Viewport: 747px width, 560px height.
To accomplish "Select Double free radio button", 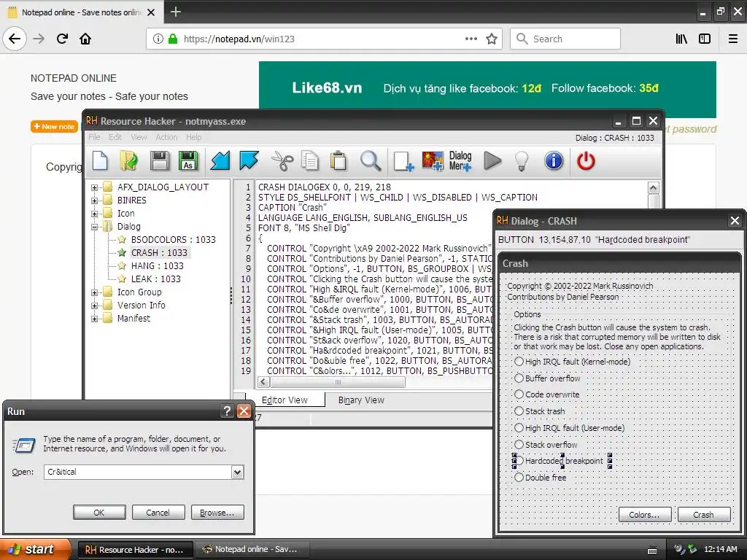I will pyautogui.click(x=519, y=477).
